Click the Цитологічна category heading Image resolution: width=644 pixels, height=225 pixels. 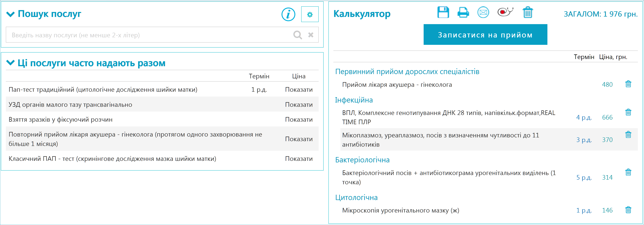coord(356,197)
